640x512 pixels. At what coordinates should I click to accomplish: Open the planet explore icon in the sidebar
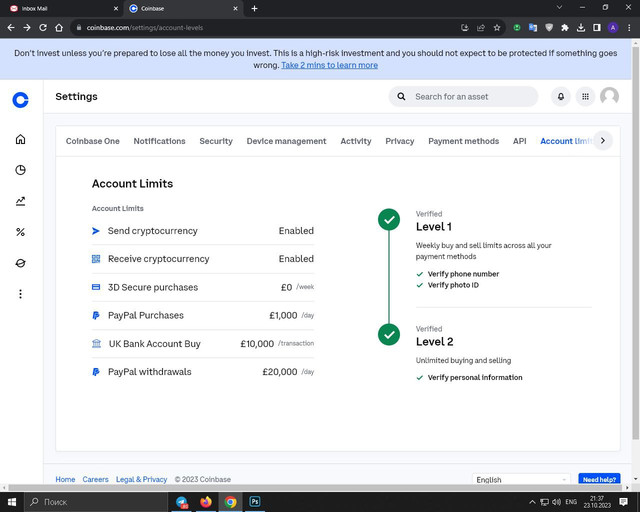(20, 263)
